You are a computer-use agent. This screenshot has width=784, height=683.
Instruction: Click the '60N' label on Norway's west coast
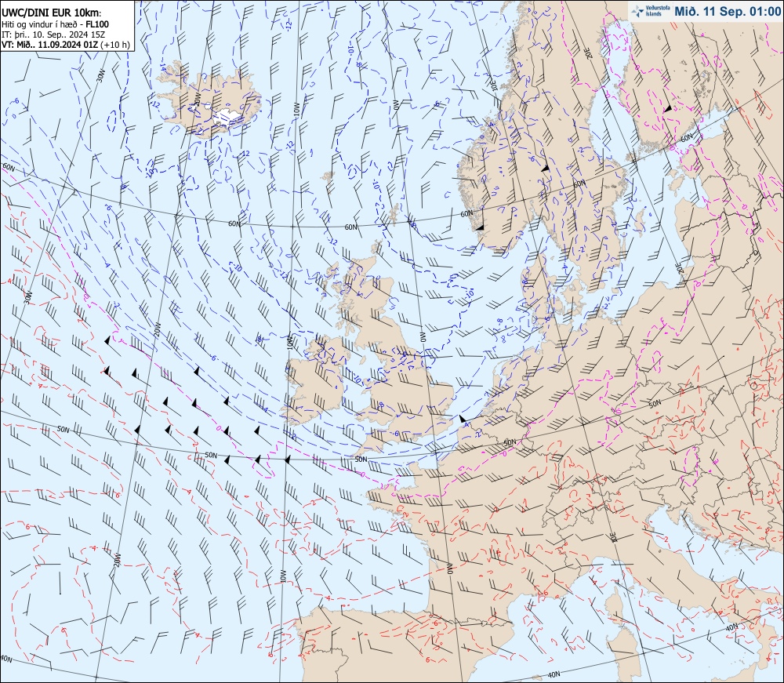click(x=466, y=213)
